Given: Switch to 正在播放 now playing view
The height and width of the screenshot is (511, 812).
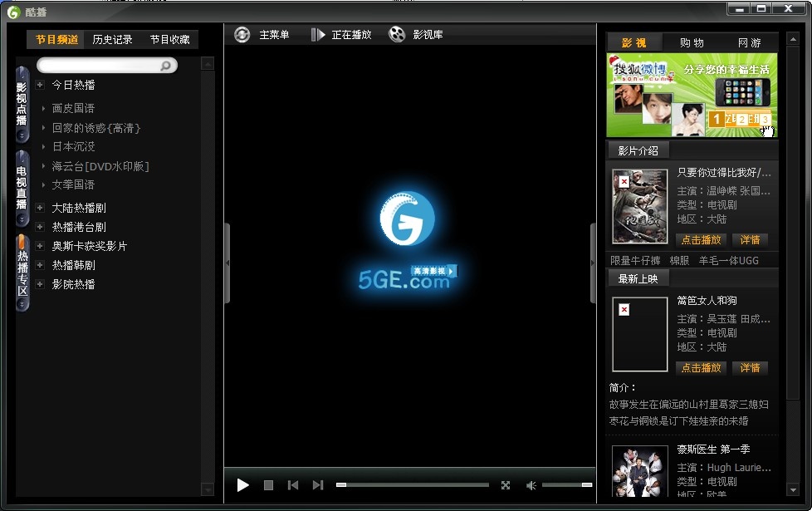Looking at the screenshot, I should click(341, 35).
